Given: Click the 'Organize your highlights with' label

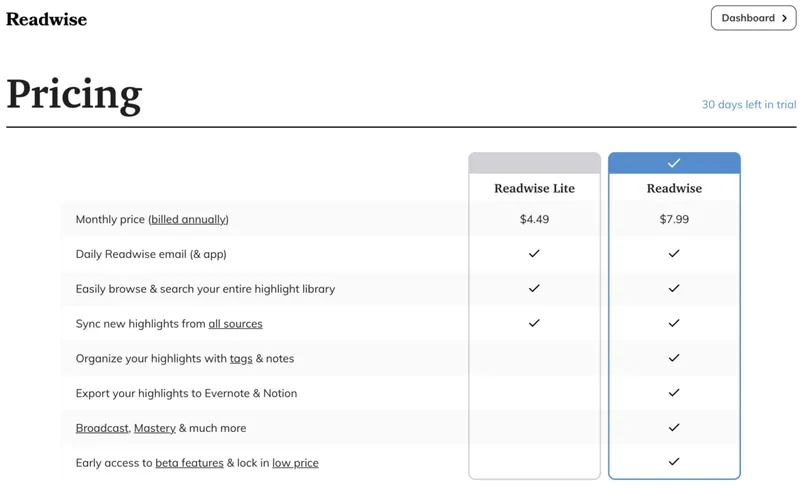Looking at the screenshot, I should click(x=151, y=359).
